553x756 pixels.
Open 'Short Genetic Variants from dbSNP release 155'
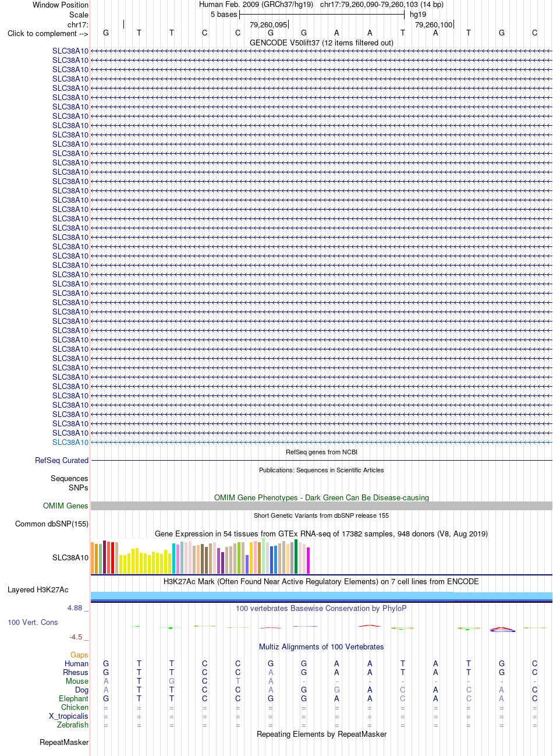click(321, 515)
